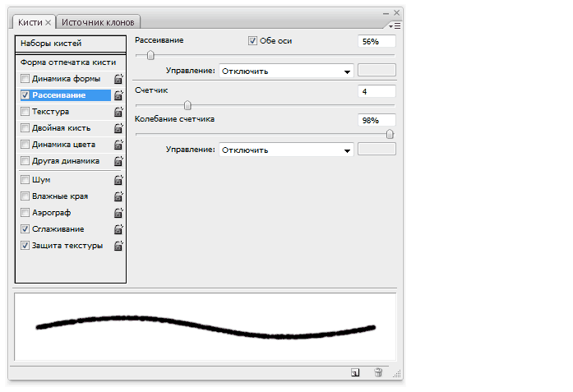Open the Управление dropdown under Рассеивание

pos(286,71)
